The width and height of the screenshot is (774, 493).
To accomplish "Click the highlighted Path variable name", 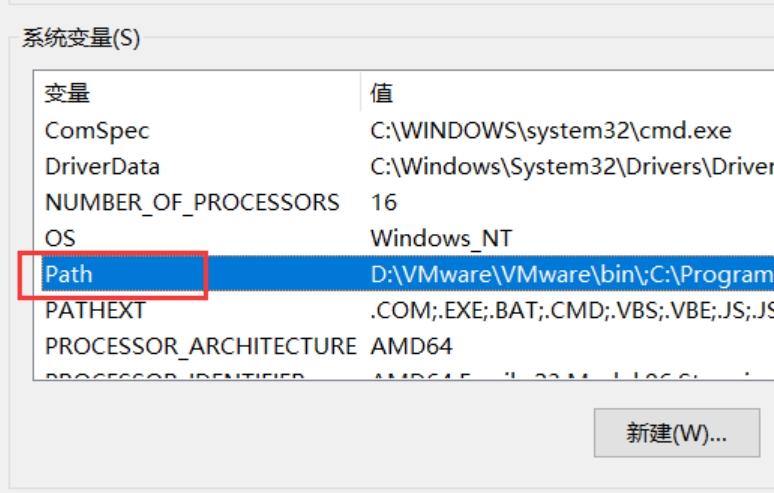I will (x=69, y=274).
